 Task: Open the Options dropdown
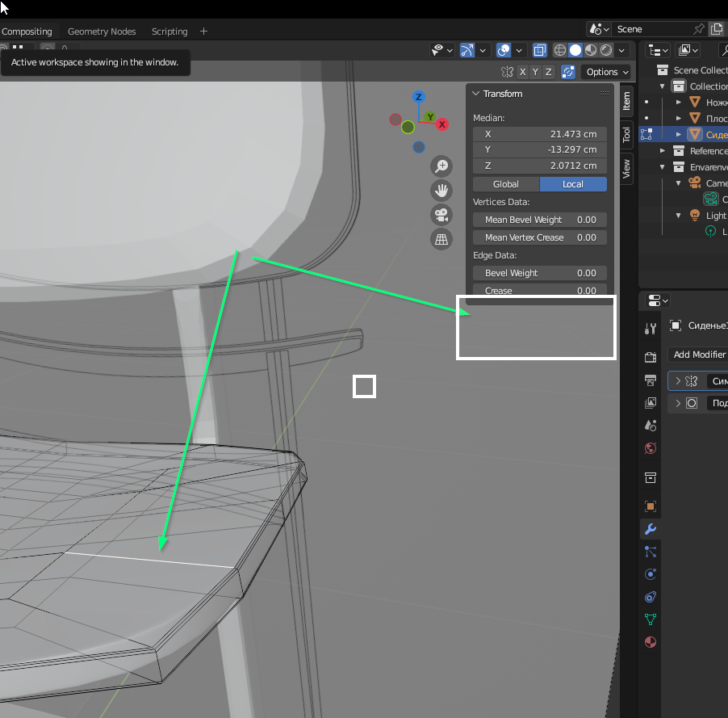606,72
